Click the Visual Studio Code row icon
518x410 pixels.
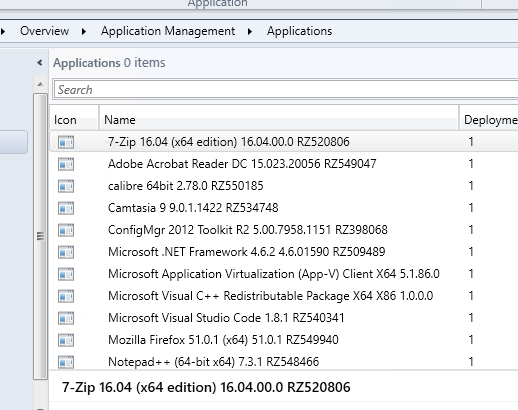coord(66,318)
